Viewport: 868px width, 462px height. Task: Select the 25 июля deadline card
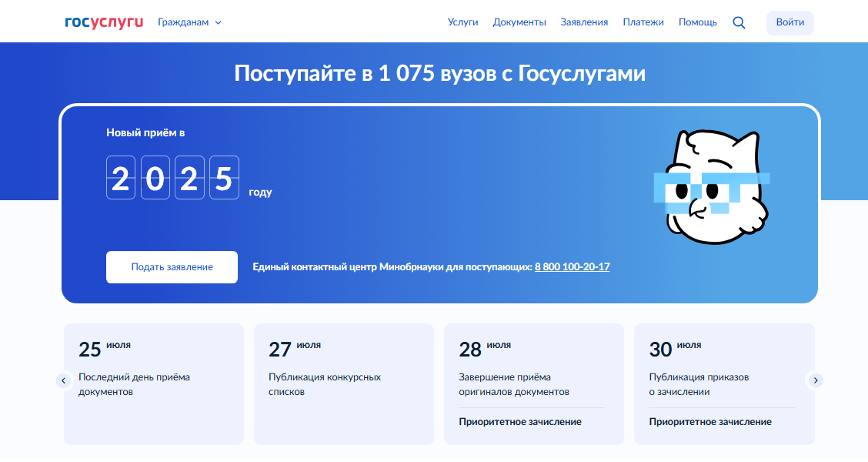click(154, 384)
